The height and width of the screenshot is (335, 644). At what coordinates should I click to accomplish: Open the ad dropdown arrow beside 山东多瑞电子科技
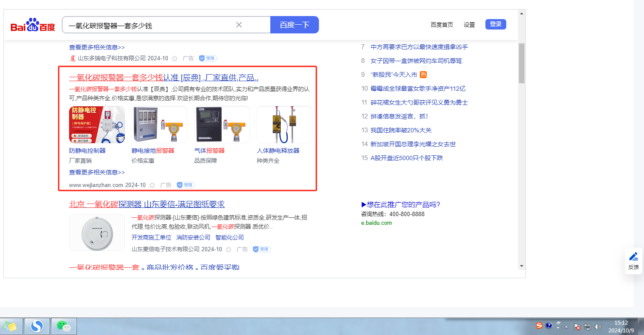pos(175,58)
